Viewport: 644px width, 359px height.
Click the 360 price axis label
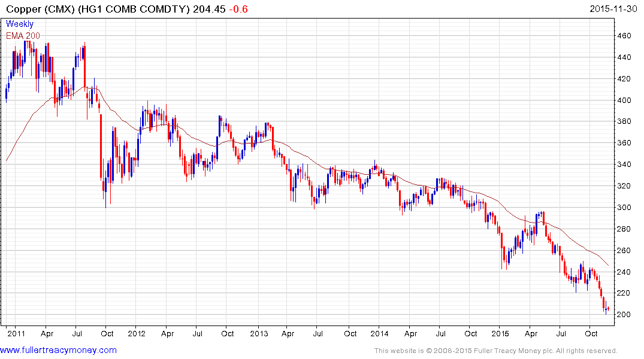tap(624, 143)
